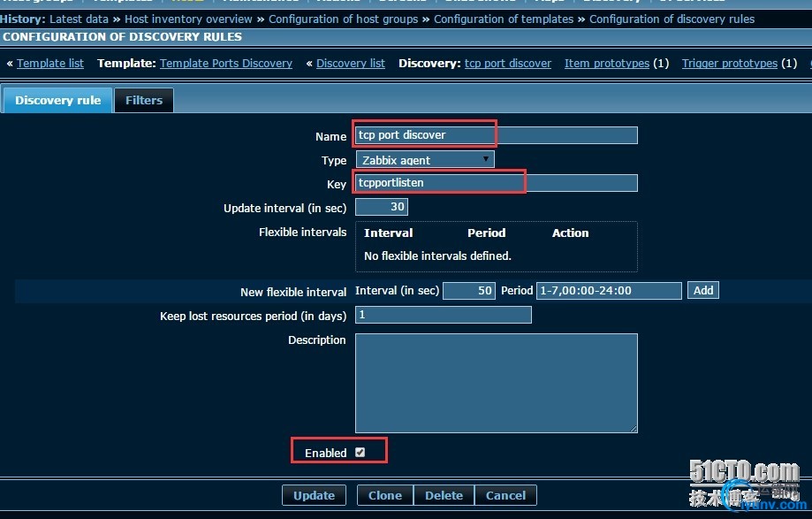Open Configuration of templates history link

(x=504, y=19)
